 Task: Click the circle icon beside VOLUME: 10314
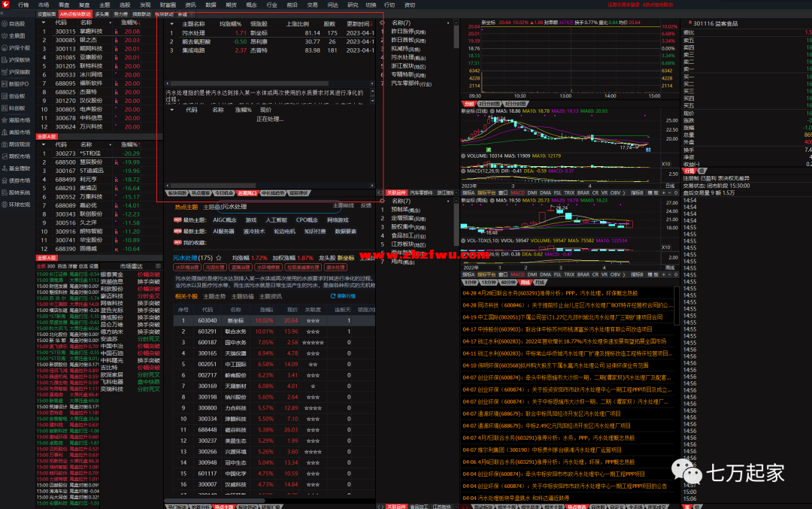click(463, 156)
